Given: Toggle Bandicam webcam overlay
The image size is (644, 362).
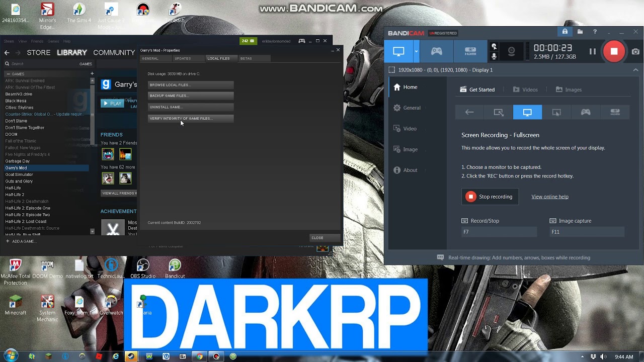Looking at the screenshot, I should [x=511, y=51].
